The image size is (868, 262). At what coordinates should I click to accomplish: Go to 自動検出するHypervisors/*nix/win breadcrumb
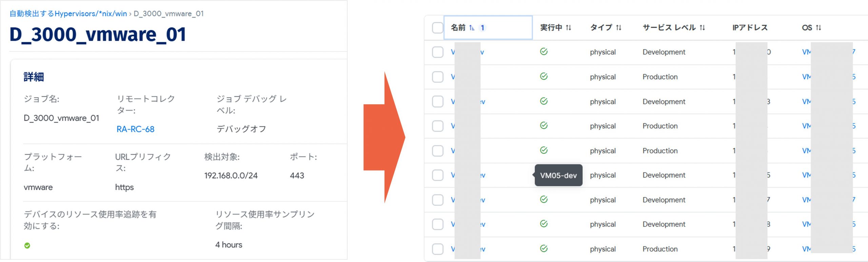[x=68, y=14]
